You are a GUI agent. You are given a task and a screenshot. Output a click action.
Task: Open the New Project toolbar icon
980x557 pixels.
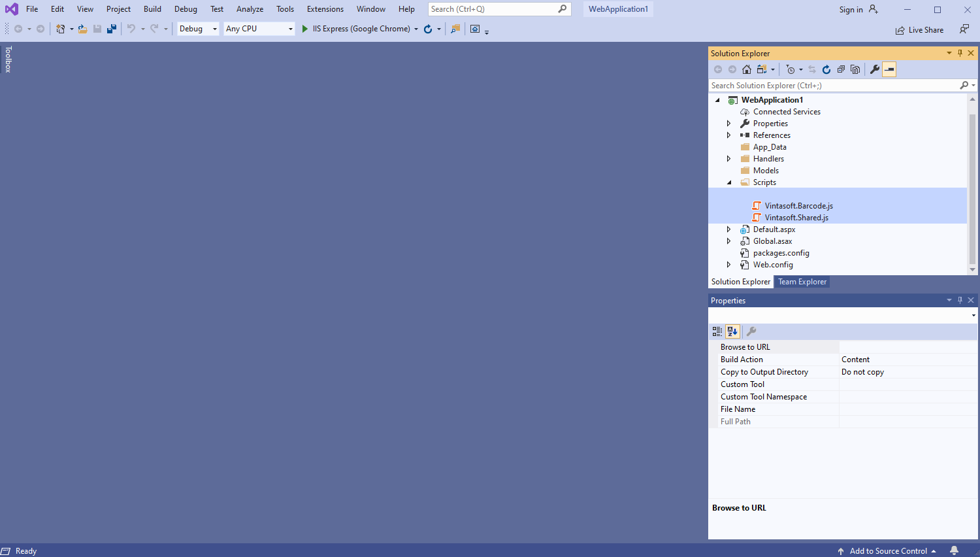tap(60, 29)
